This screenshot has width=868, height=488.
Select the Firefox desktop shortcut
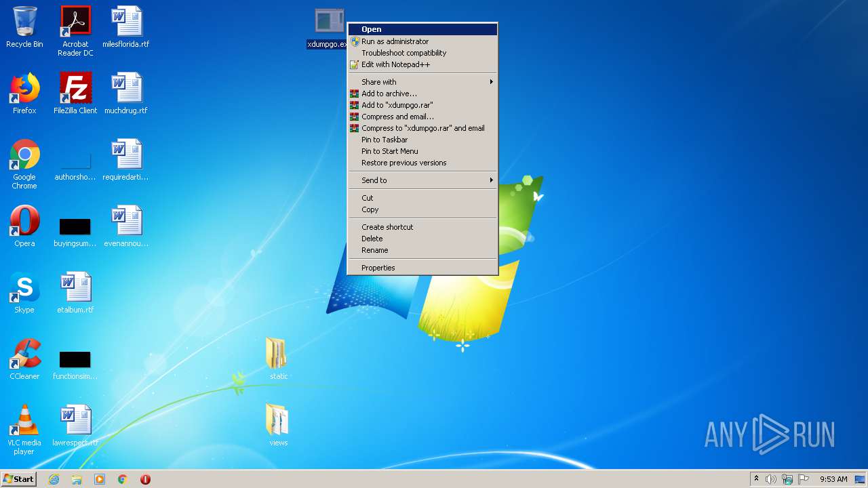pos(24,87)
